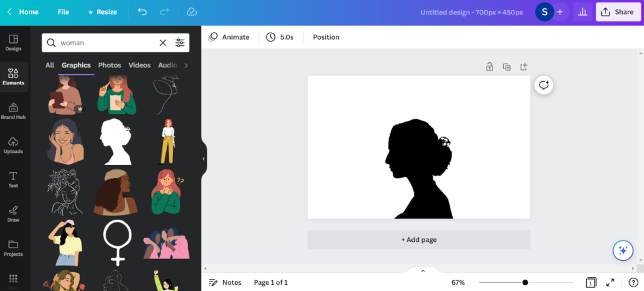Duplicate the page
The image size is (644, 291).
(506, 66)
